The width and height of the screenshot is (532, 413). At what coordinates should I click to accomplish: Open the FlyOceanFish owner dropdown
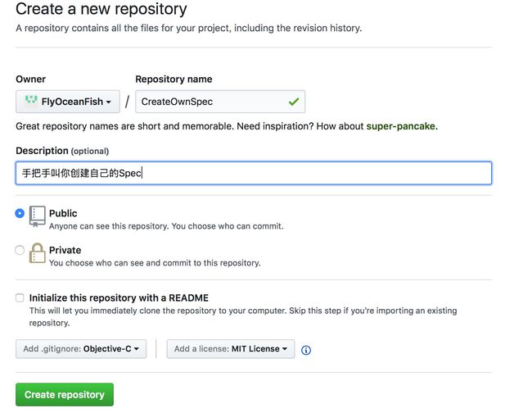click(67, 102)
